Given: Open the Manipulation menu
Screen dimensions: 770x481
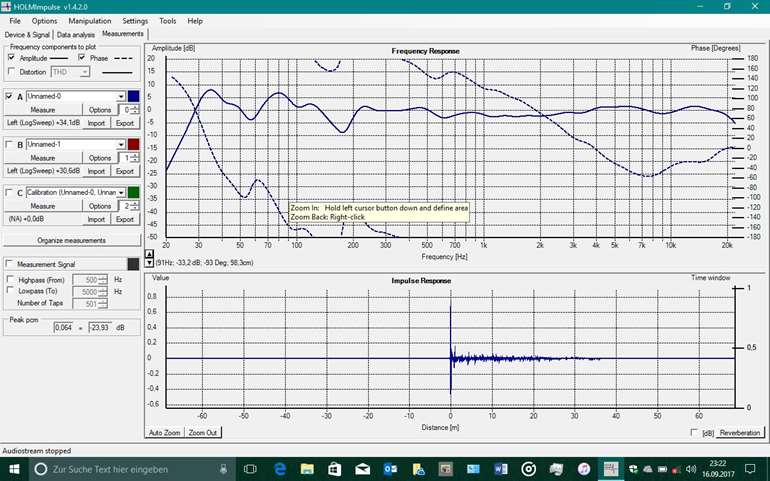Looking at the screenshot, I should tap(90, 20).
